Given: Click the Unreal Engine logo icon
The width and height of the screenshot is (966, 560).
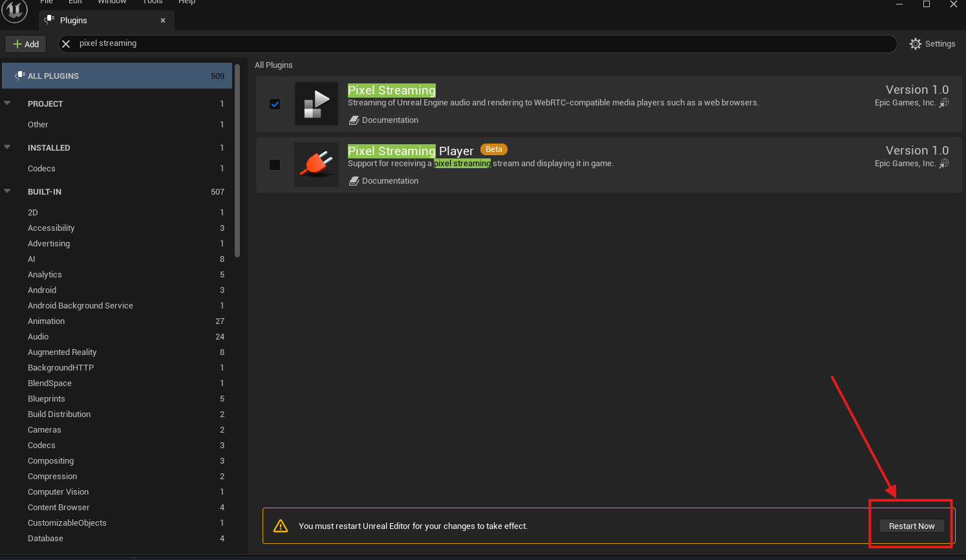Looking at the screenshot, I should 14,10.
